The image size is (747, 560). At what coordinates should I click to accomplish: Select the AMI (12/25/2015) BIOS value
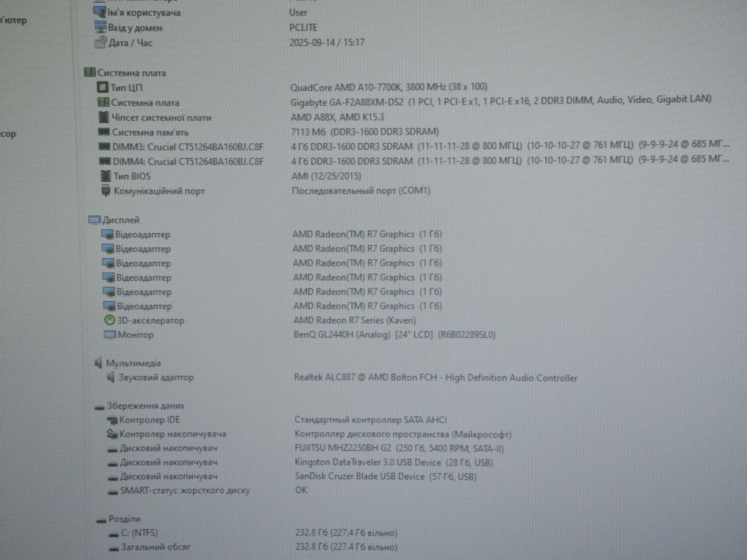click(x=326, y=176)
